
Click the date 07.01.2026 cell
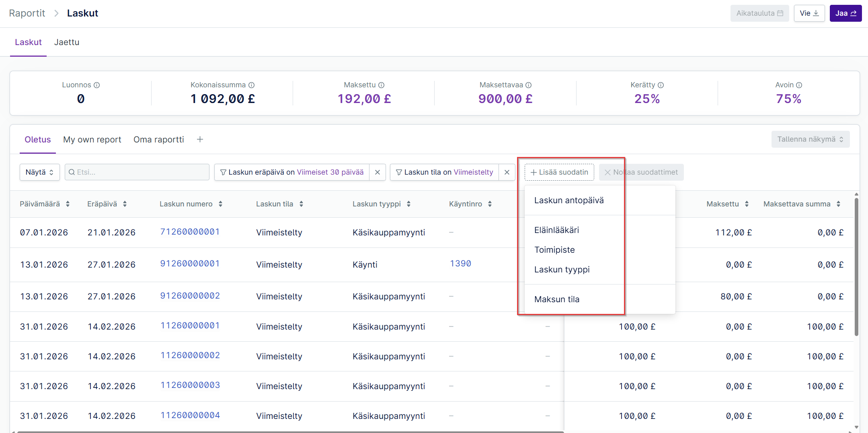tap(44, 233)
